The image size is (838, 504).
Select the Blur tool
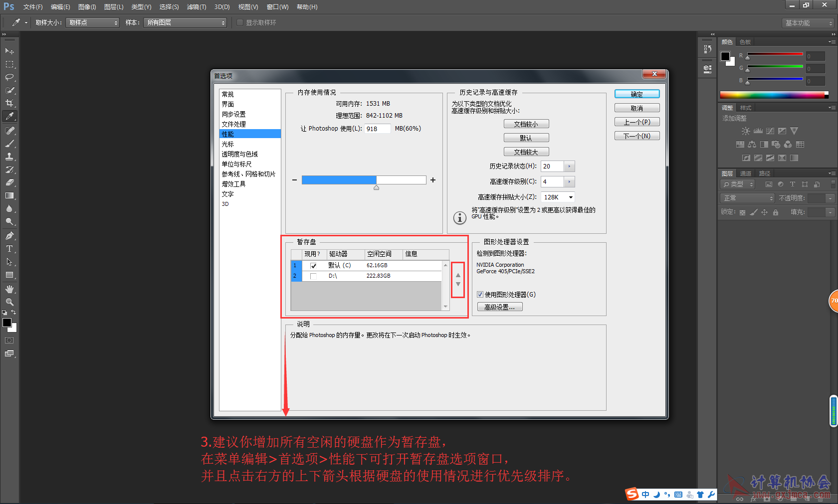(x=9, y=208)
